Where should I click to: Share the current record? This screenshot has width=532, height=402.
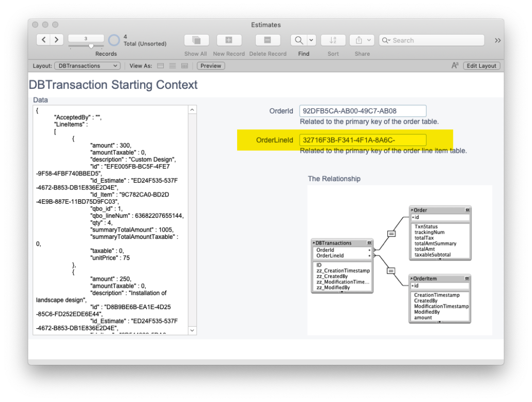tap(358, 40)
